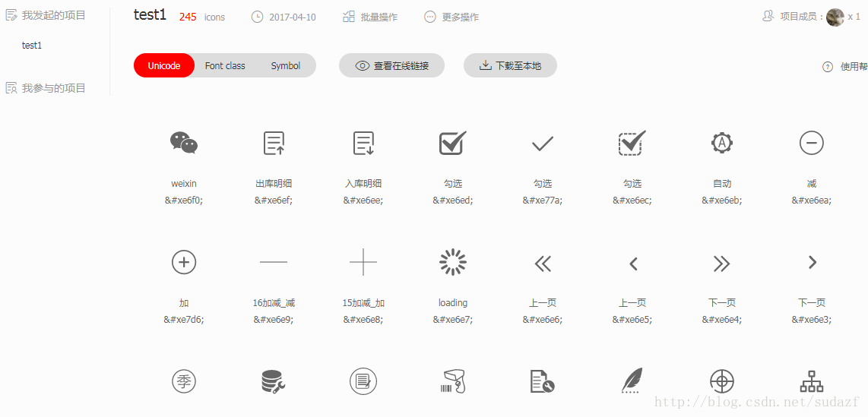This screenshot has height=417, width=868.
Task: Click the 自动 name label
Action: 722,184
